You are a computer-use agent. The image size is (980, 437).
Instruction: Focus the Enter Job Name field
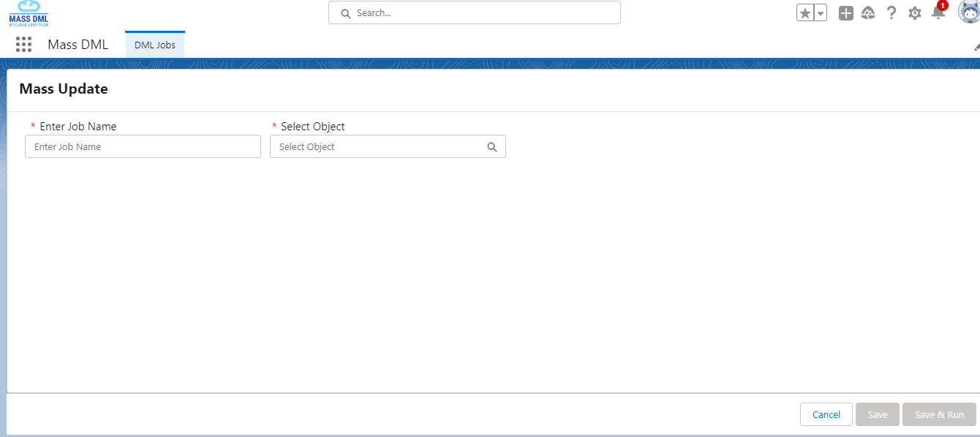click(143, 147)
